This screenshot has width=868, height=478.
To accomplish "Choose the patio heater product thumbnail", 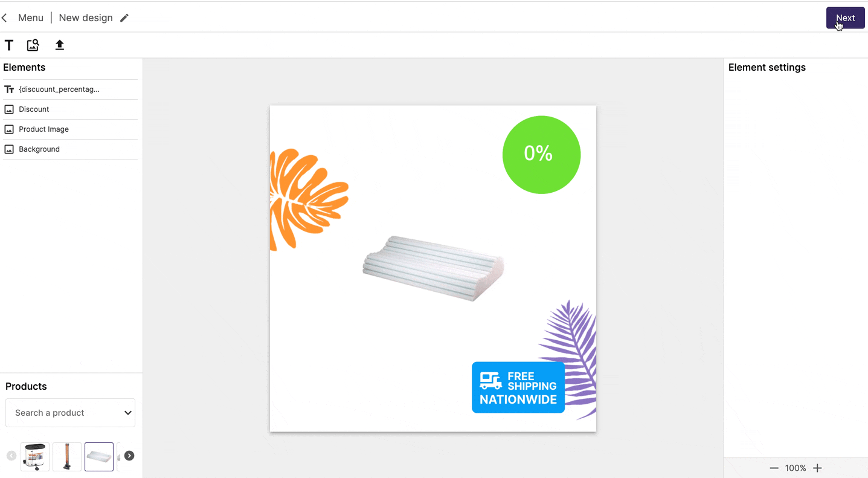I will pyautogui.click(x=67, y=456).
